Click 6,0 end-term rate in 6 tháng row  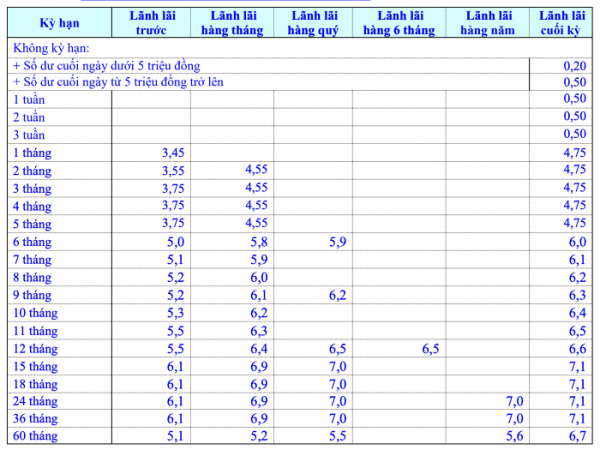click(x=577, y=241)
